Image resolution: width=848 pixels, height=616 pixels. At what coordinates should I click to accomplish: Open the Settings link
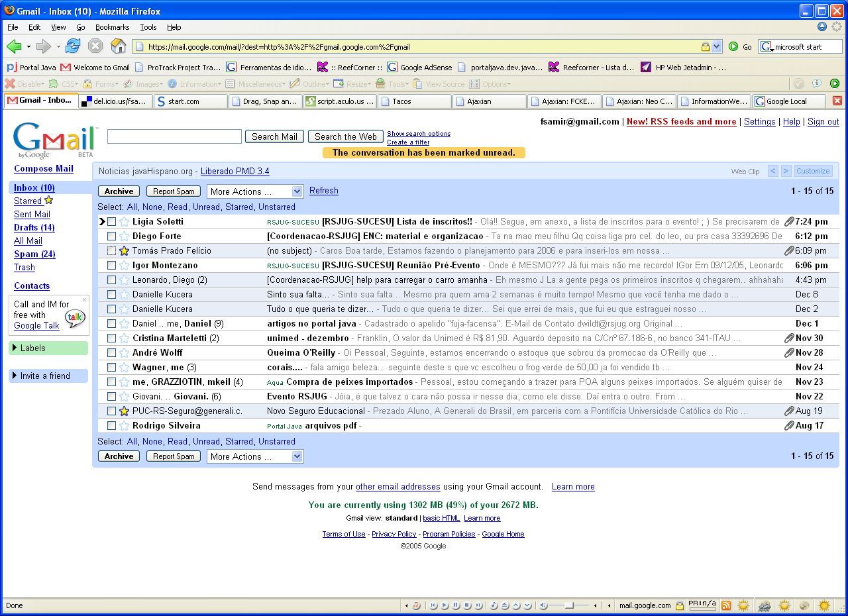pyautogui.click(x=760, y=122)
